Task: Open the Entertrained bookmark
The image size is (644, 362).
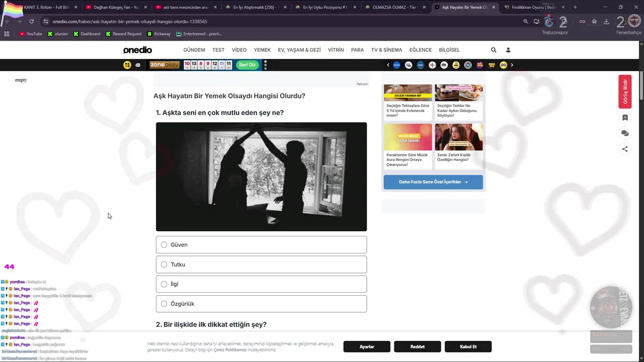Action: pyautogui.click(x=199, y=34)
